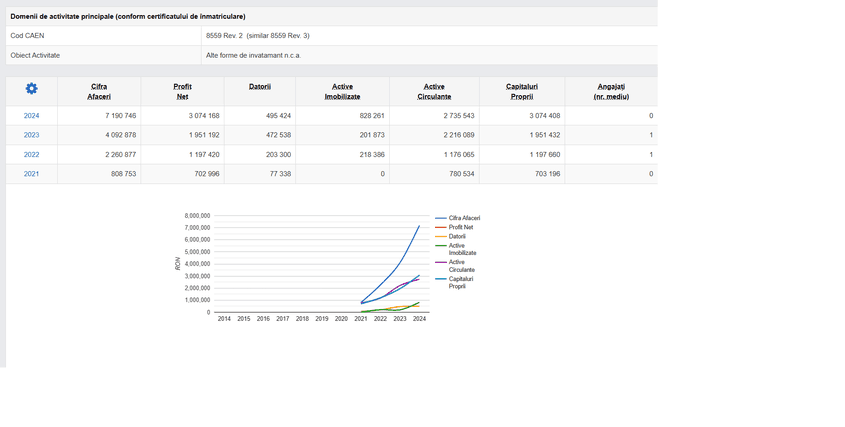Open the 2023 year link
Viewport: 845px width, 427px height.
(x=32, y=135)
